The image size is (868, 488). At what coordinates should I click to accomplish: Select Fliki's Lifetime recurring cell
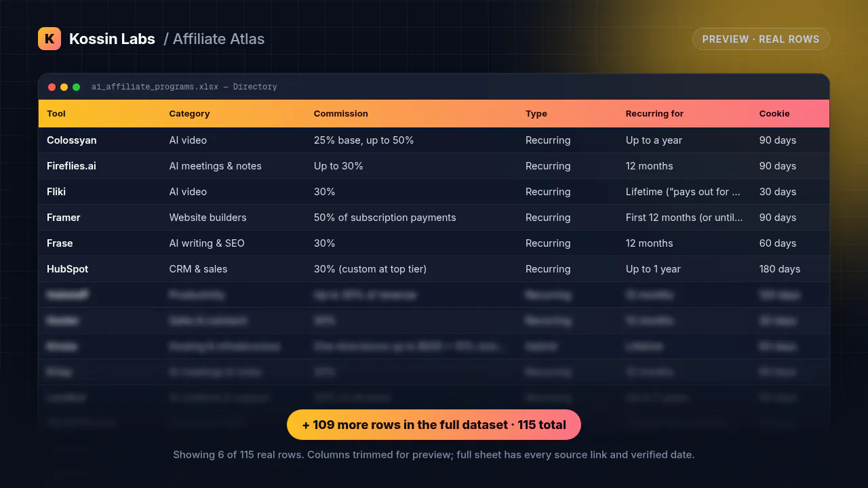[683, 192]
